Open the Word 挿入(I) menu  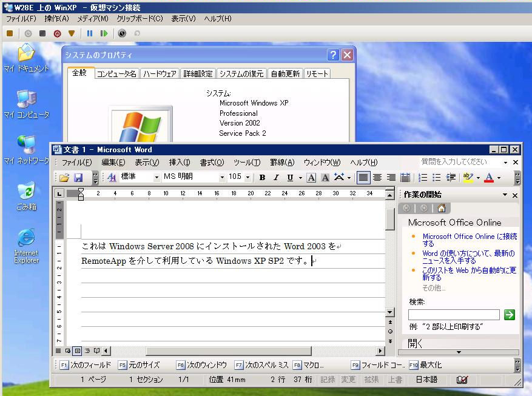pyautogui.click(x=180, y=163)
